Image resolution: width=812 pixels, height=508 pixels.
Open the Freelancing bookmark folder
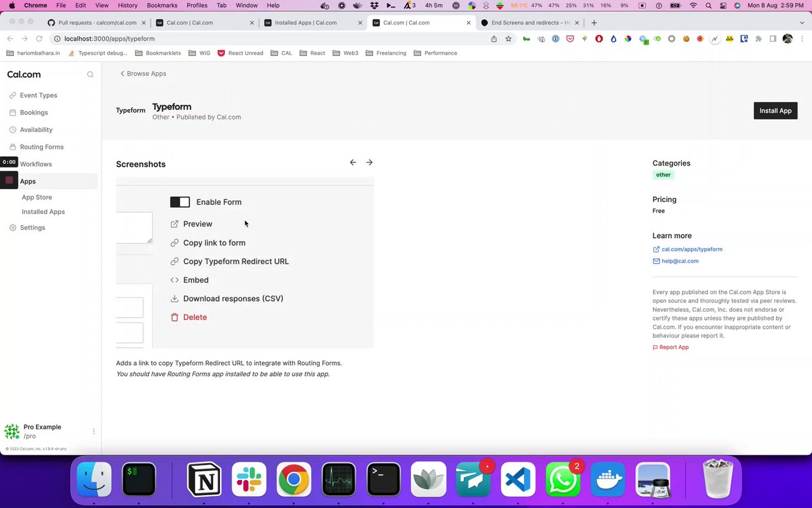point(386,53)
